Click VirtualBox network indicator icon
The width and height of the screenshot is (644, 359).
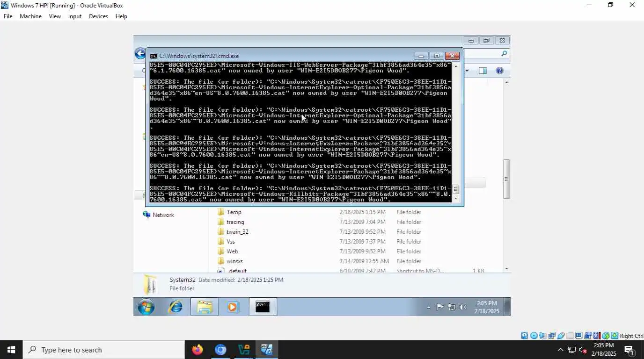[552, 336]
